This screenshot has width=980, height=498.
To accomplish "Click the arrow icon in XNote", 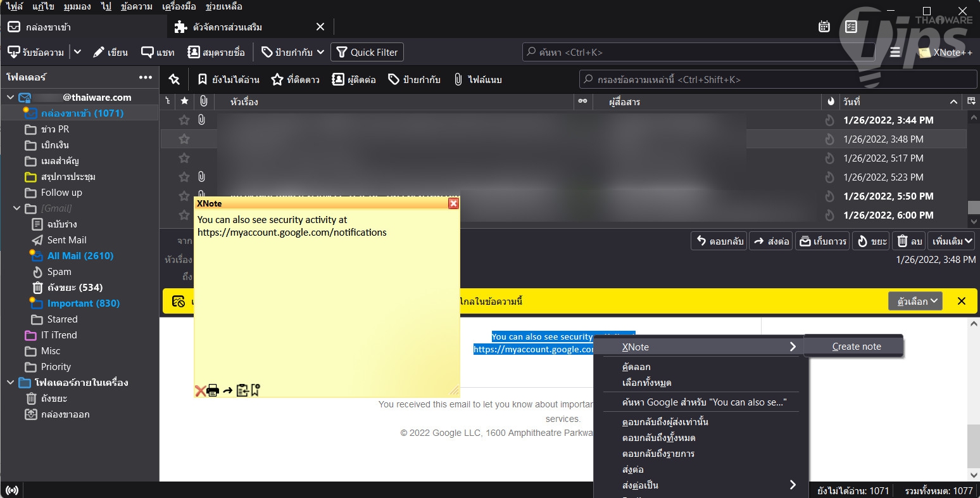I will (228, 391).
